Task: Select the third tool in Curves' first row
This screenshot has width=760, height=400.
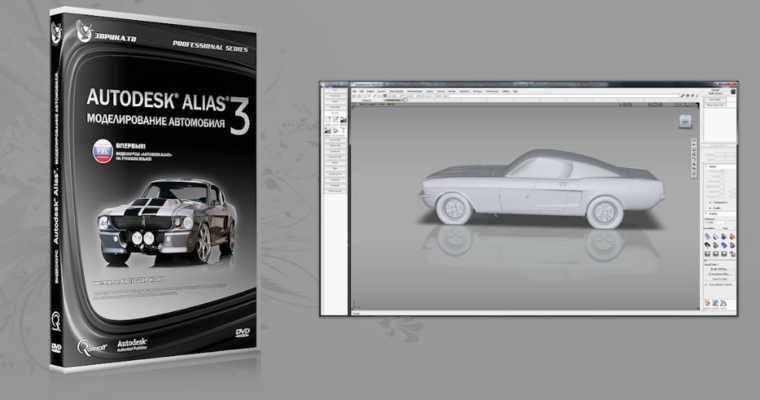Action: tap(343, 120)
